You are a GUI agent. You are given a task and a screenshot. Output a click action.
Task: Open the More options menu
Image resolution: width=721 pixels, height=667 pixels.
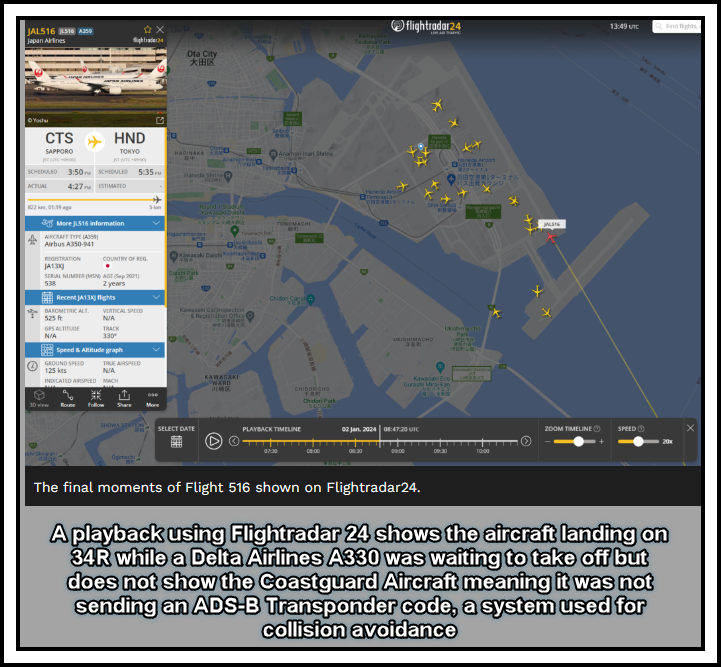(153, 399)
